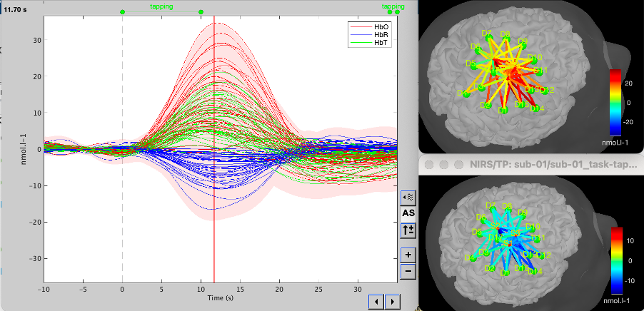This screenshot has height=311, width=644.
Task: Click the Time (s) x-axis label
Action: (220, 298)
